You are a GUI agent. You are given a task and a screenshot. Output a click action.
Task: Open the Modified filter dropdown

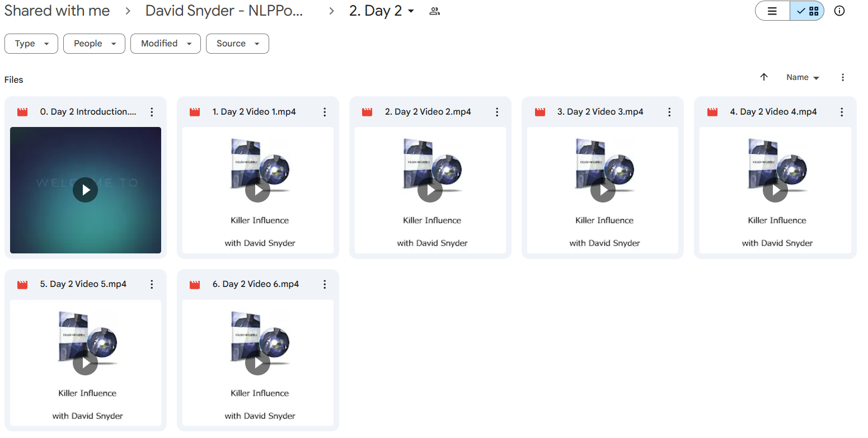click(x=166, y=44)
